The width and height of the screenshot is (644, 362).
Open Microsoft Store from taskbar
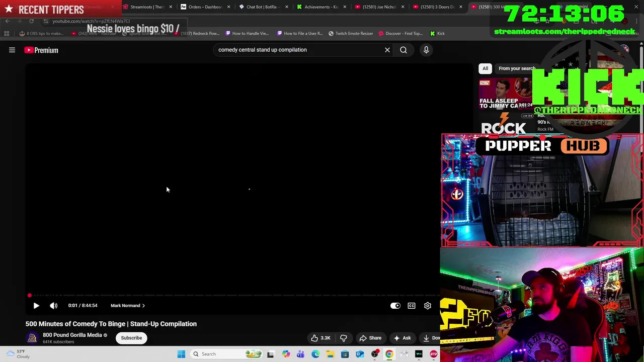[x=345, y=354]
